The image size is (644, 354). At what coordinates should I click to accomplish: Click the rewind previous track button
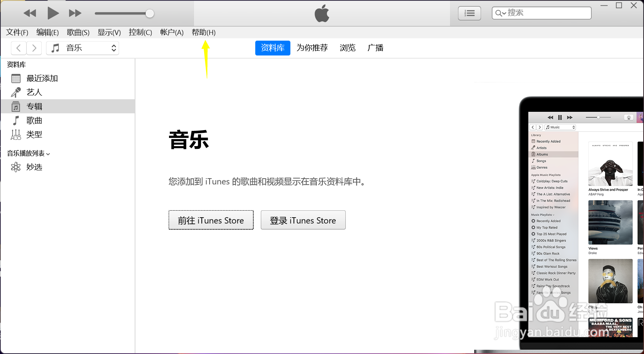[30, 13]
